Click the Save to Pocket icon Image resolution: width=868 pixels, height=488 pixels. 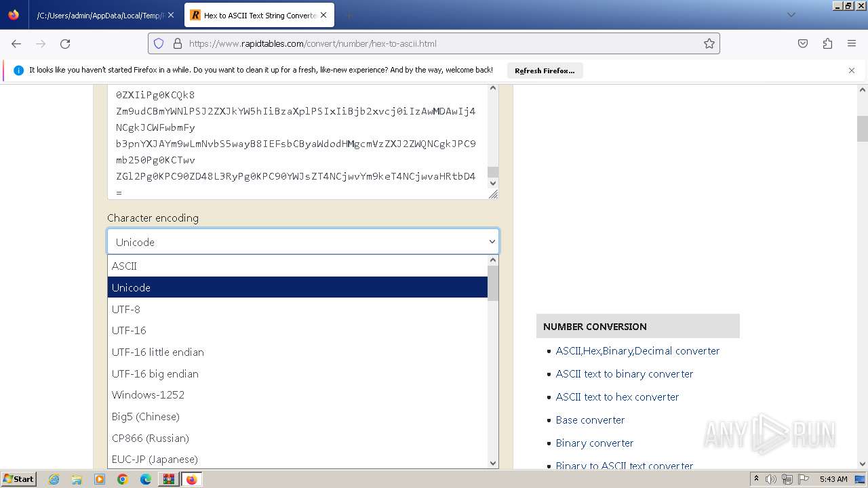tap(803, 43)
